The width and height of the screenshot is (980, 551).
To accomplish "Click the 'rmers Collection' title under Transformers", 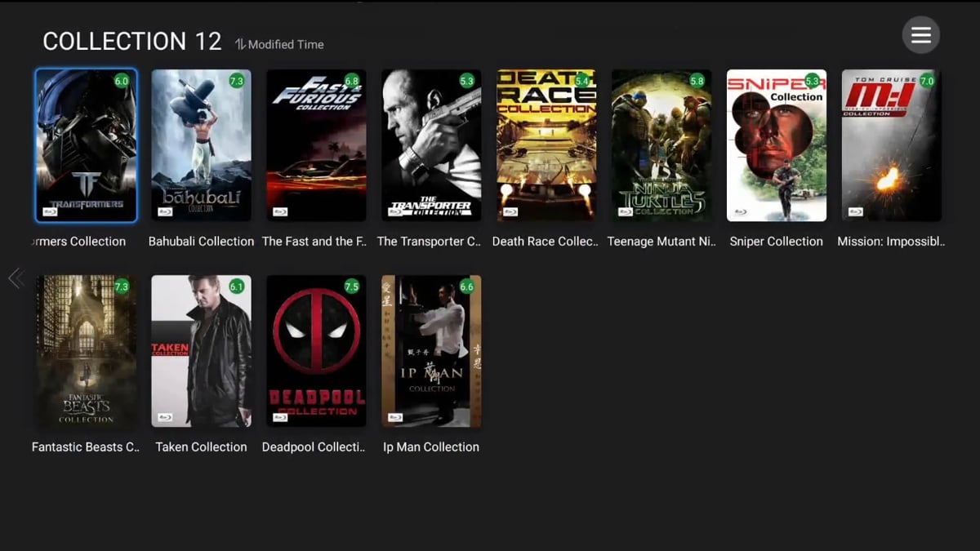I will pyautogui.click(x=79, y=241).
